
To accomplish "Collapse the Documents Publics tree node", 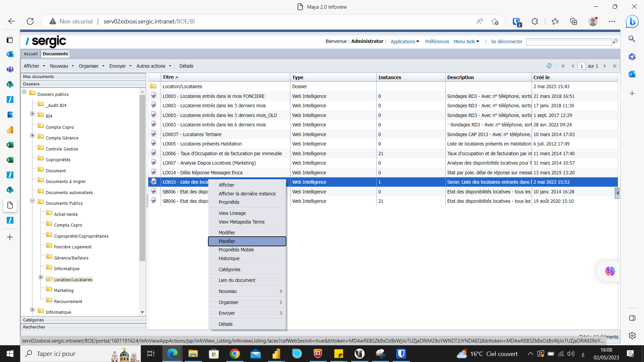I will coord(33,201).
